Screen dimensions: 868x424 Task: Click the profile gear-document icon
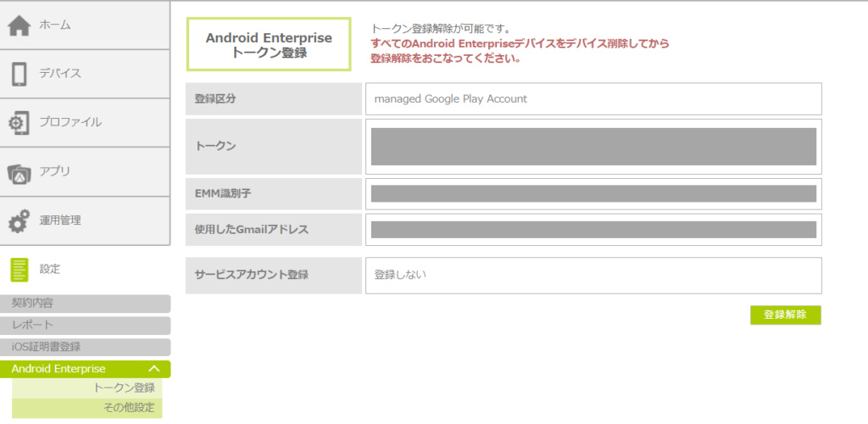click(x=19, y=123)
